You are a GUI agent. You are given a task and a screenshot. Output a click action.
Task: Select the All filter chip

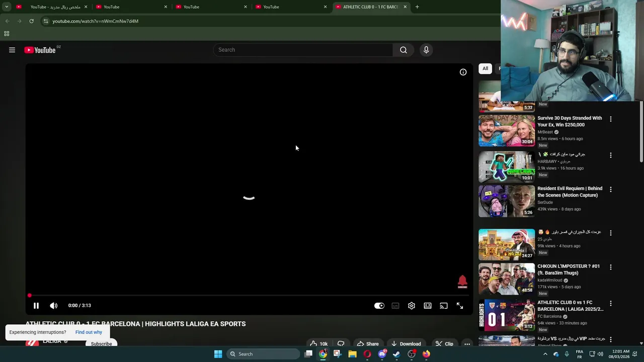point(485,68)
